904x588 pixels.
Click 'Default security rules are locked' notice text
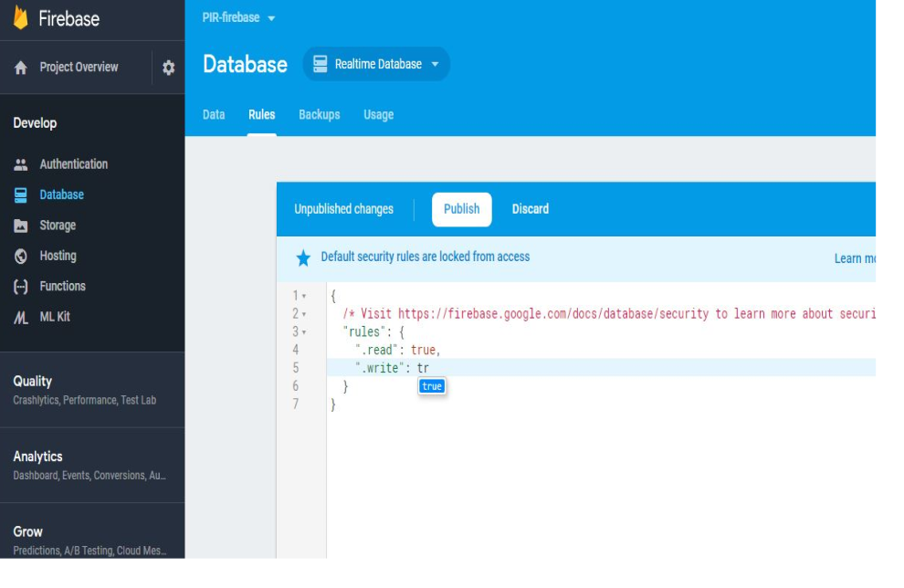(x=426, y=257)
